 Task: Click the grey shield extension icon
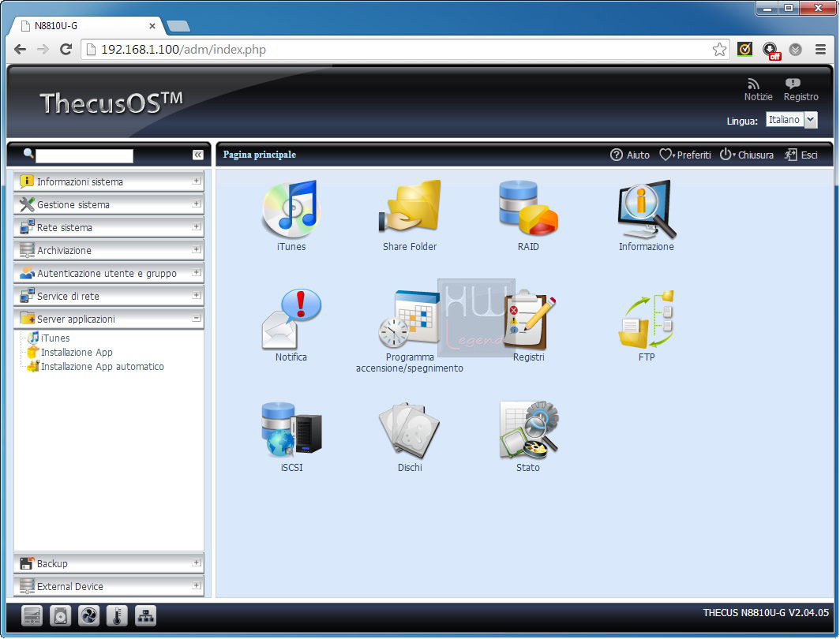pyautogui.click(x=796, y=50)
